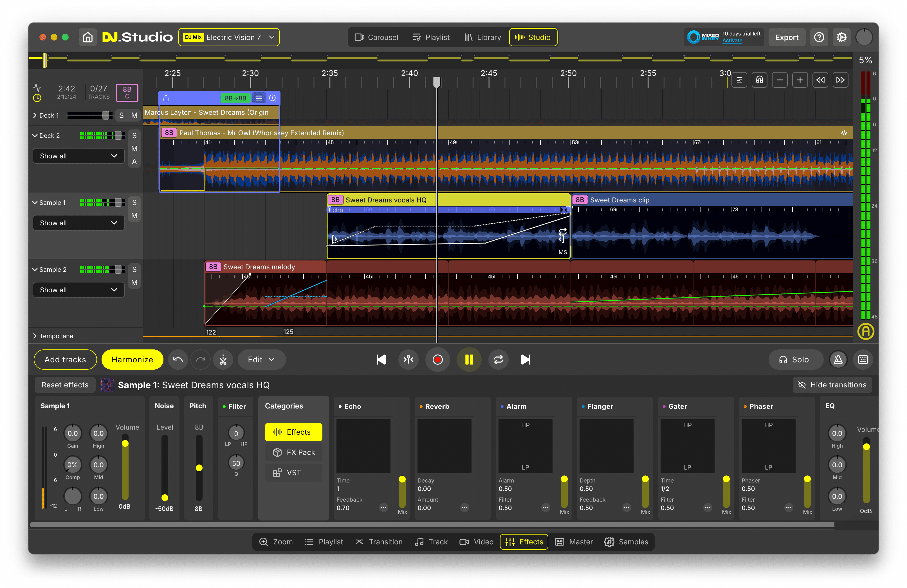Solo Sample 2
The height and width of the screenshot is (588, 907).
point(134,270)
